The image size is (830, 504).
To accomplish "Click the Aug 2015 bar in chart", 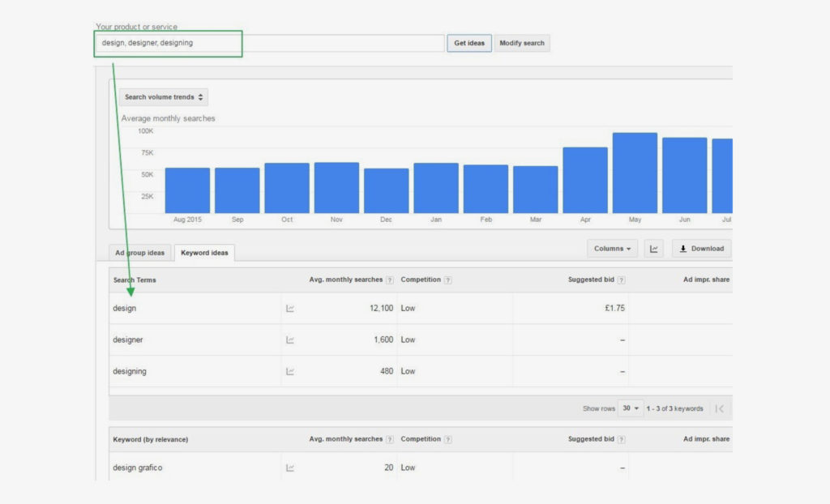I will 187,190.
